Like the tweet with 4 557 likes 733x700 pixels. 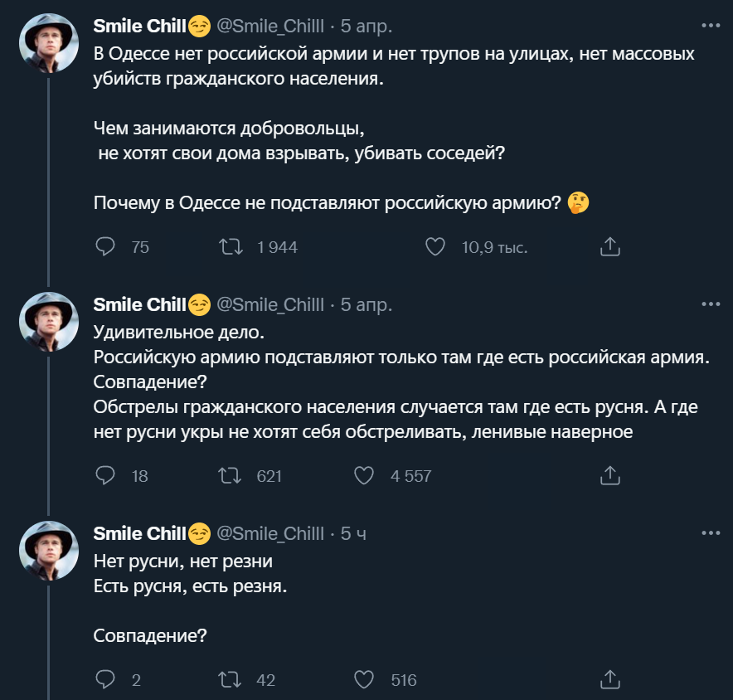click(364, 475)
